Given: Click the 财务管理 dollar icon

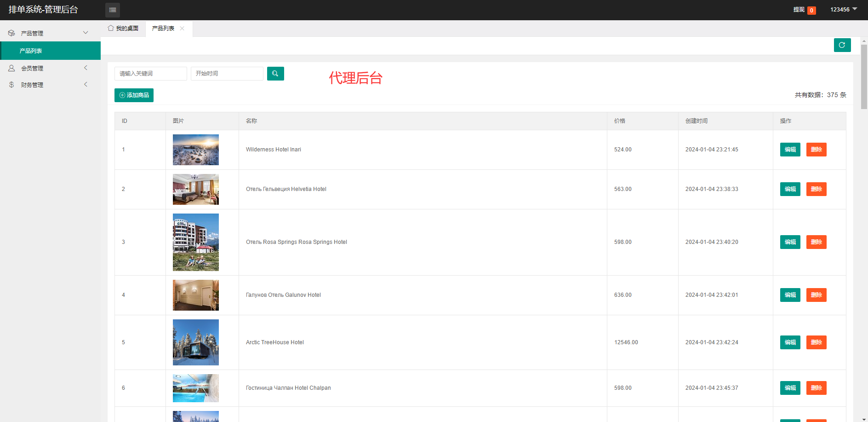Looking at the screenshot, I should tap(11, 85).
